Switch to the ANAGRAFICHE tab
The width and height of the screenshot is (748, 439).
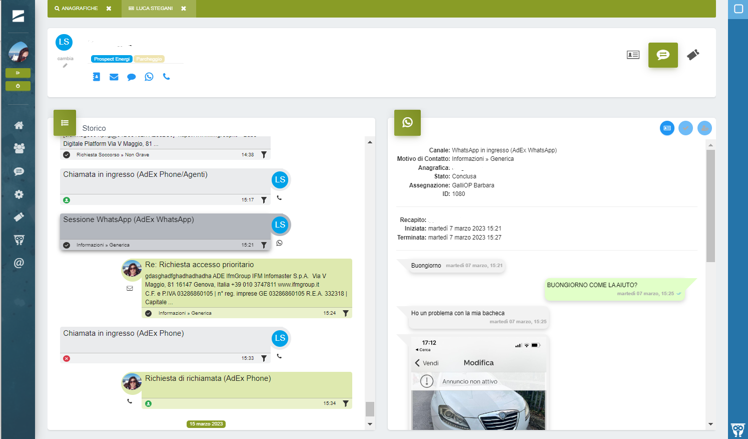(78, 8)
